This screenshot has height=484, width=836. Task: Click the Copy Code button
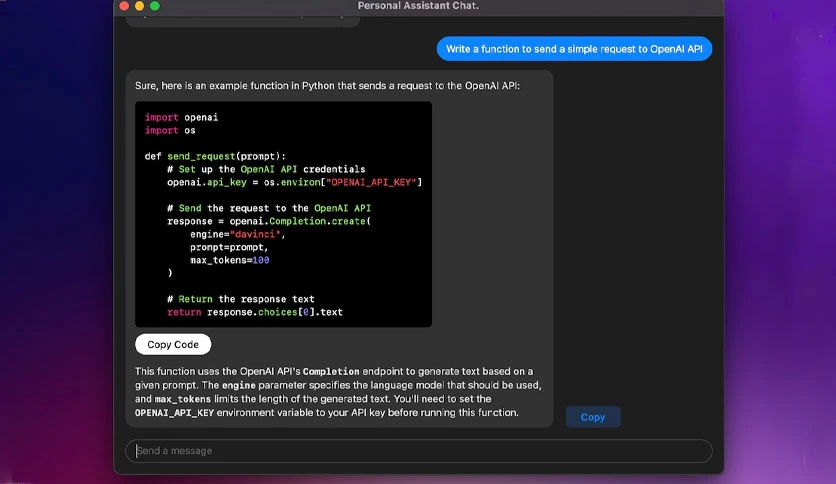click(173, 344)
